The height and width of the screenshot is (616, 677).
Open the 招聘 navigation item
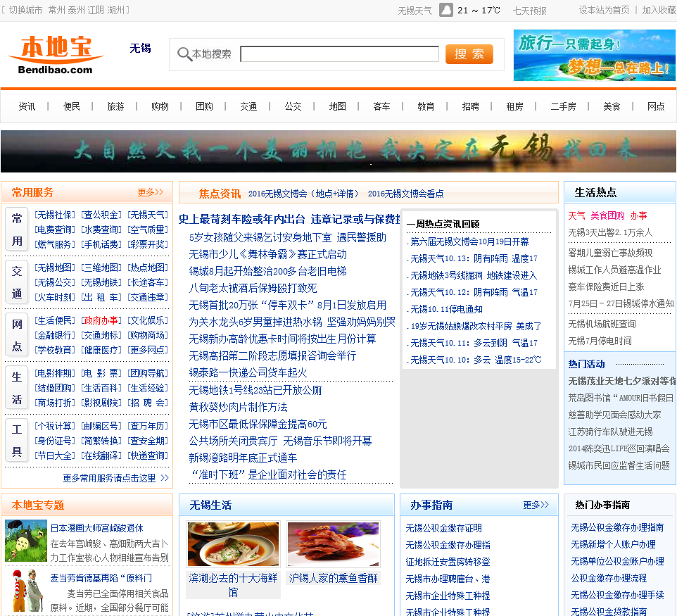pos(470,106)
